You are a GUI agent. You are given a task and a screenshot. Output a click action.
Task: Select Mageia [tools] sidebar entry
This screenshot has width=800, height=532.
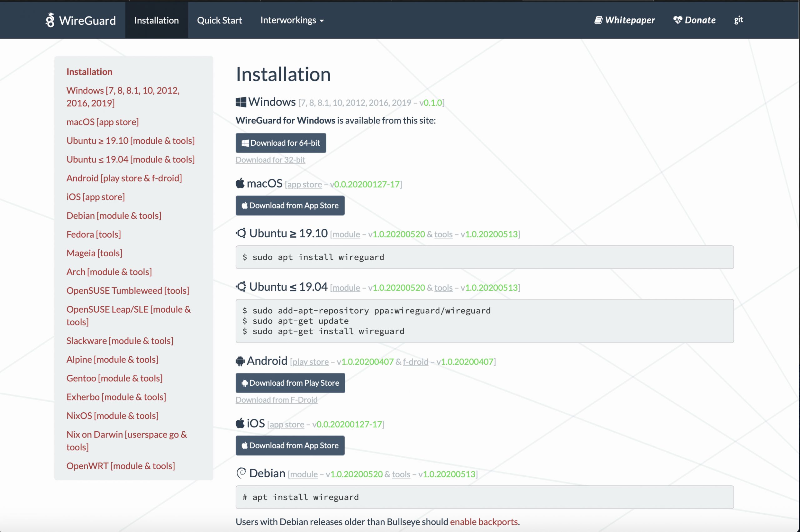pyautogui.click(x=94, y=253)
